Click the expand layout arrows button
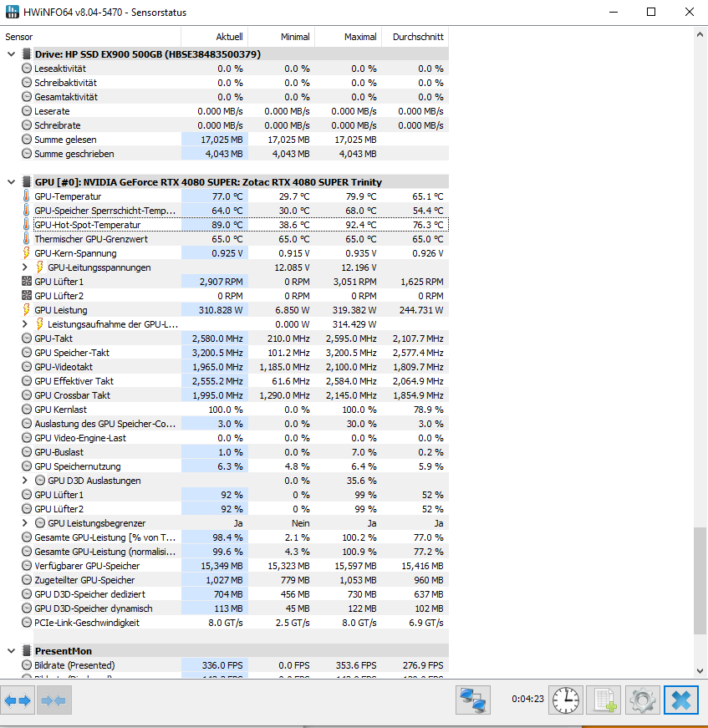The height and width of the screenshot is (728, 708). pyautogui.click(x=18, y=700)
